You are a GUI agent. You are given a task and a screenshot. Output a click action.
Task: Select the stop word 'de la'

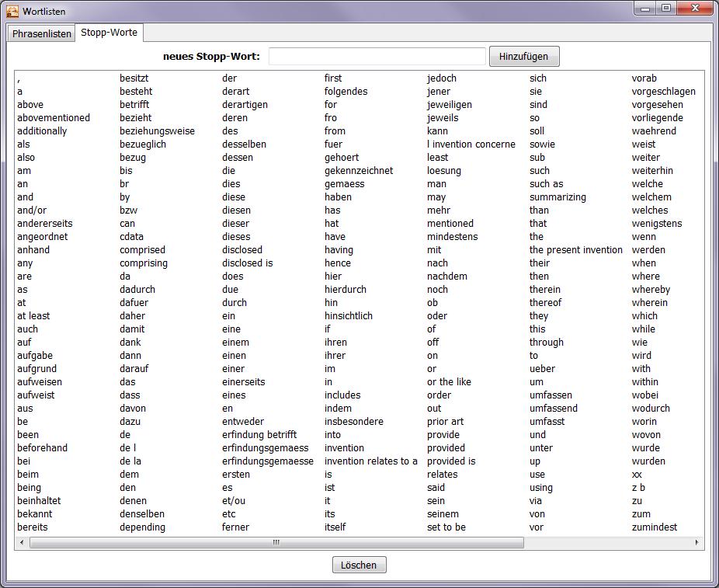[130, 461]
